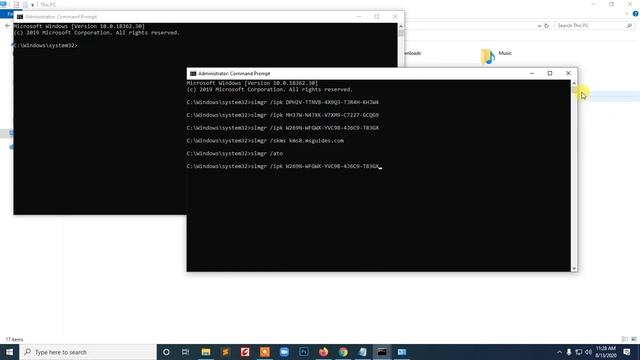Open the Windows Start menu

pyautogui.click(x=9, y=352)
